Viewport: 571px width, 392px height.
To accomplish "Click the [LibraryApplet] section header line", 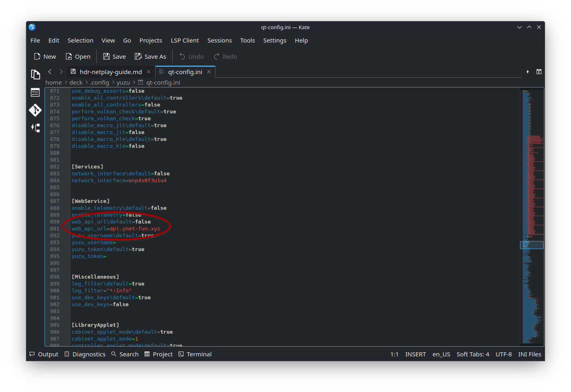I will click(x=96, y=325).
